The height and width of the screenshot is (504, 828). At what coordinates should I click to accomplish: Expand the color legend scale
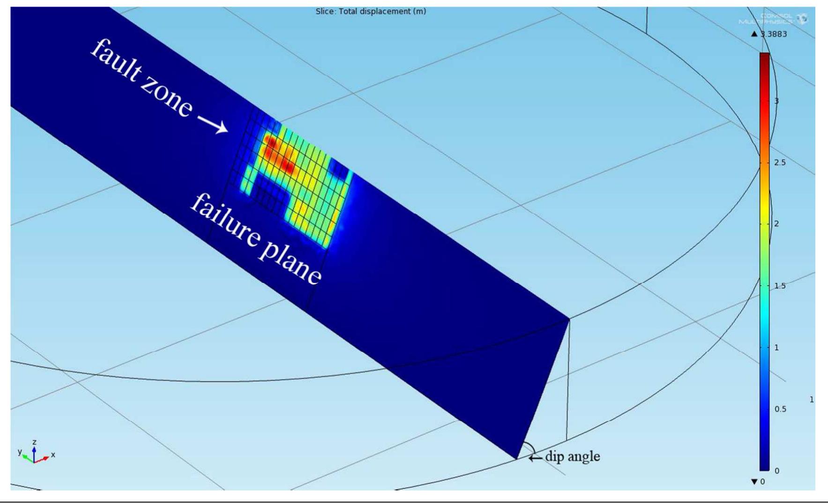[765, 258]
